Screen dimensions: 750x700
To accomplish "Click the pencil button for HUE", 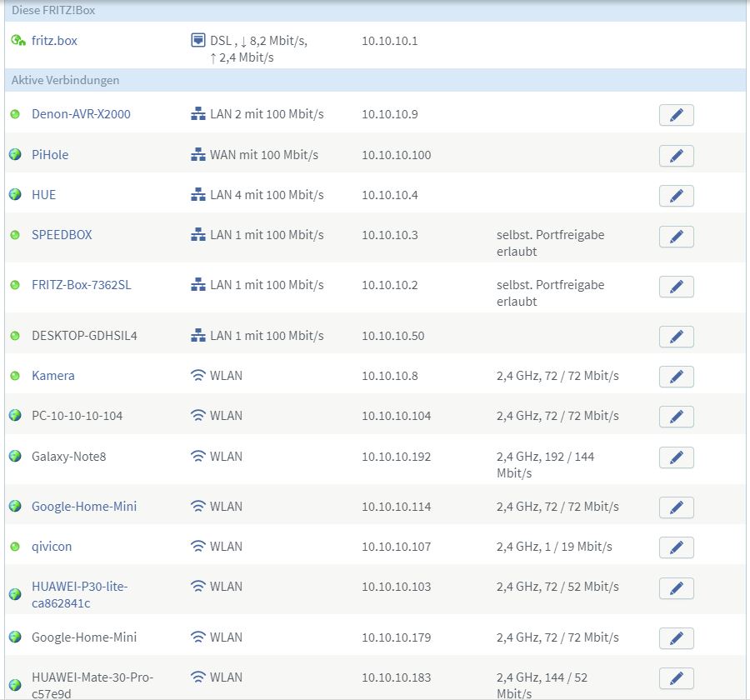I will (x=676, y=196).
